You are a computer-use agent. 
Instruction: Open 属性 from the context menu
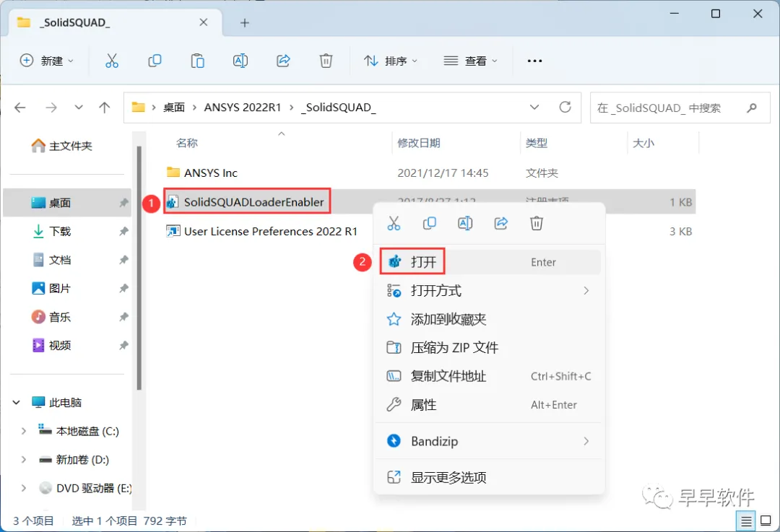[x=489, y=405]
